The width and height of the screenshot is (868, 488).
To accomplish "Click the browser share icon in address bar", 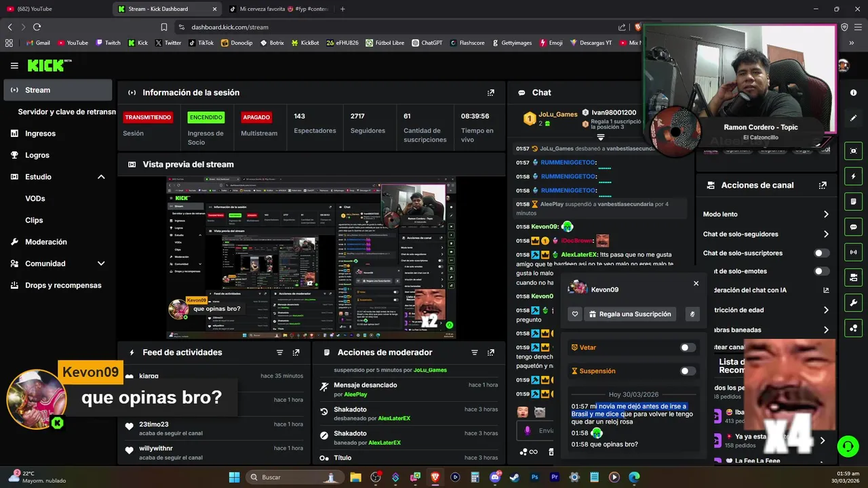I will tap(622, 27).
